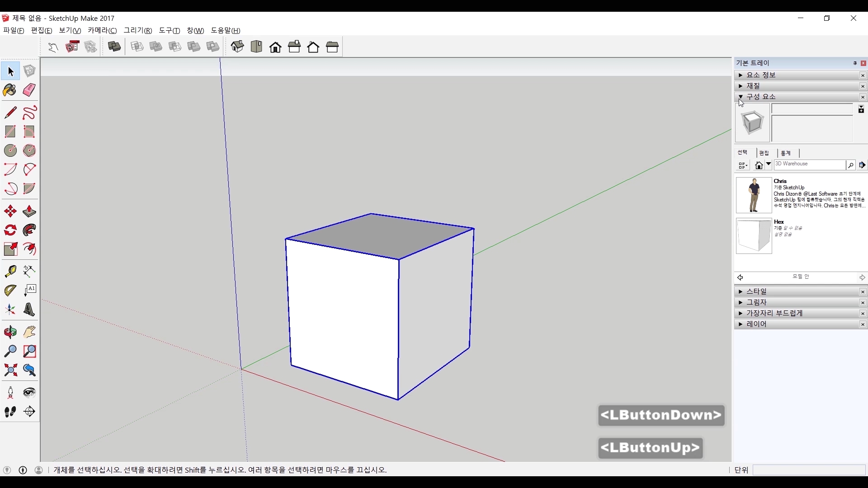Activate the Push/Pull tool

point(29,211)
